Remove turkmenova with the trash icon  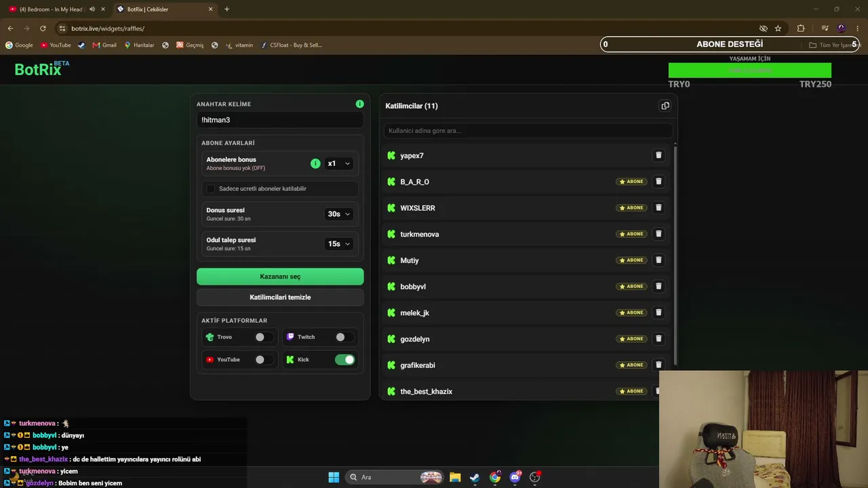tap(658, 234)
